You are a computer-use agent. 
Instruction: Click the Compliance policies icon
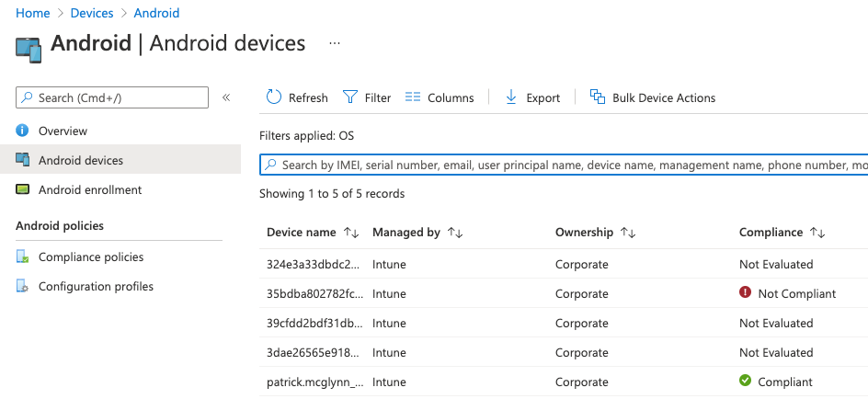22,256
